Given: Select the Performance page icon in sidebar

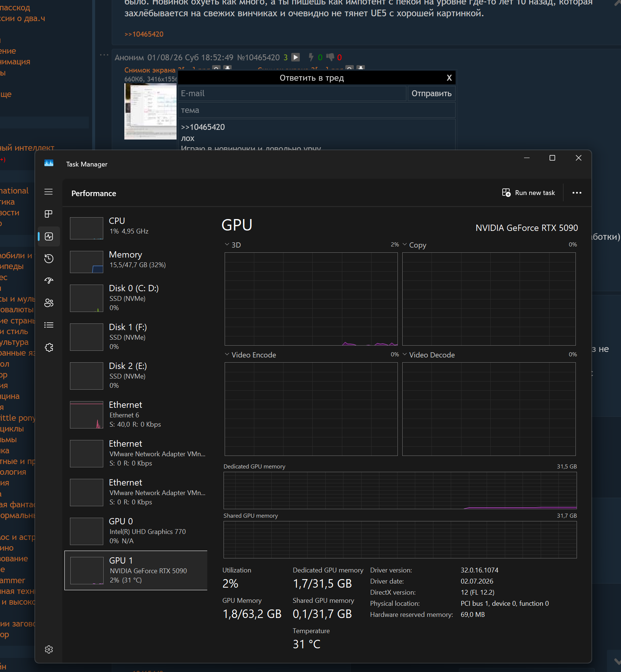Looking at the screenshot, I should click(x=49, y=236).
